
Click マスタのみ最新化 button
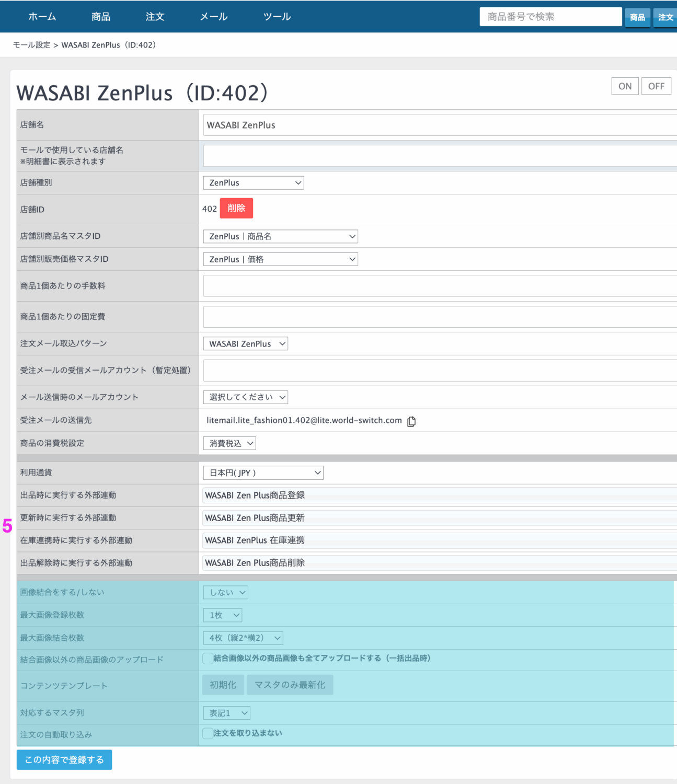290,685
